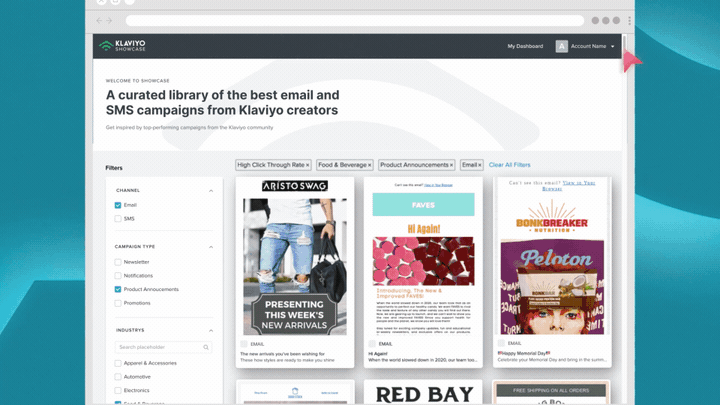The width and height of the screenshot is (720, 405).
Task: Click the browser forward arrow
Action: point(109,21)
